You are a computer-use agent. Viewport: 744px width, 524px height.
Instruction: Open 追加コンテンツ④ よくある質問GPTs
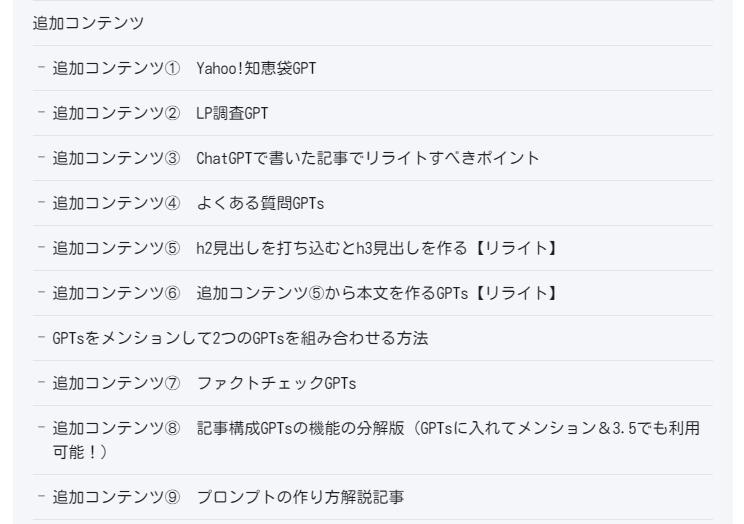(x=188, y=204)
